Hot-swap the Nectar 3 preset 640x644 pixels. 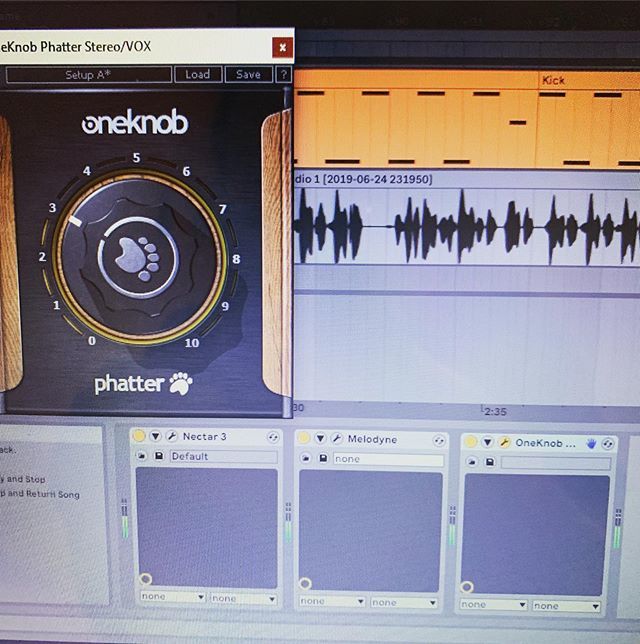tap(273, 437)
